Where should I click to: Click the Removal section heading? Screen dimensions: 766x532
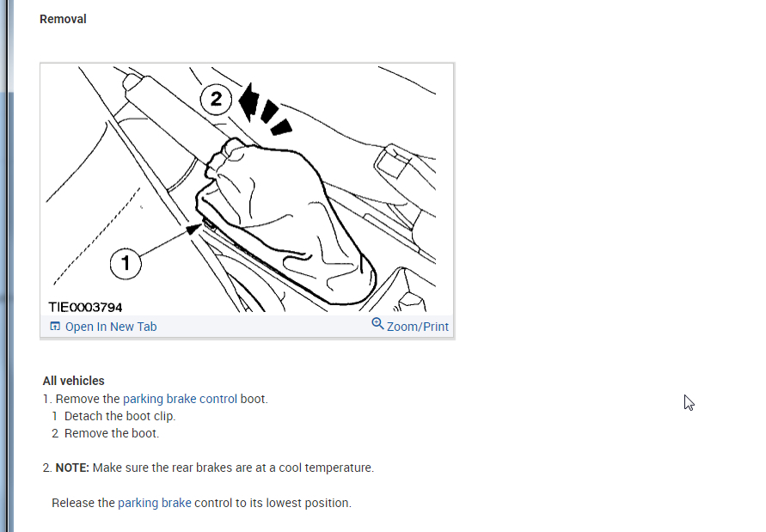(63, 19)
